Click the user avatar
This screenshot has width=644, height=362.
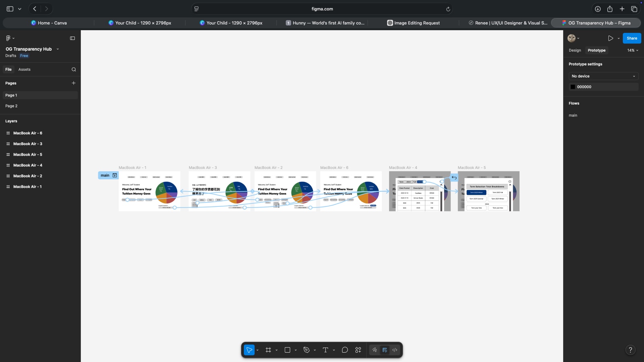coord(572,38)
